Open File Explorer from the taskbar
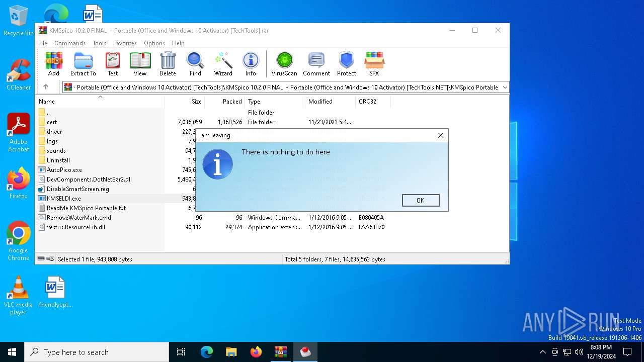The height and width of the screenshot is (362, 644). click(x=231, y=352)
